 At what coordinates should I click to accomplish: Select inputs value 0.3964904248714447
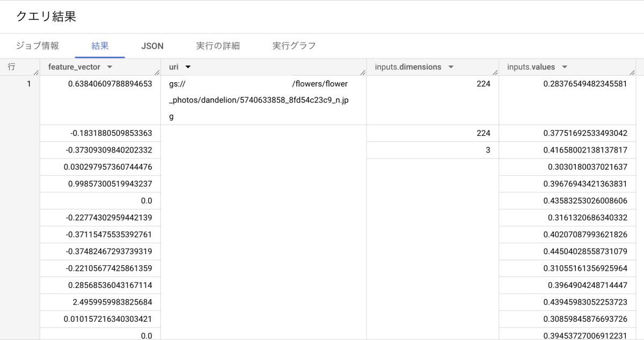point(568,285)
